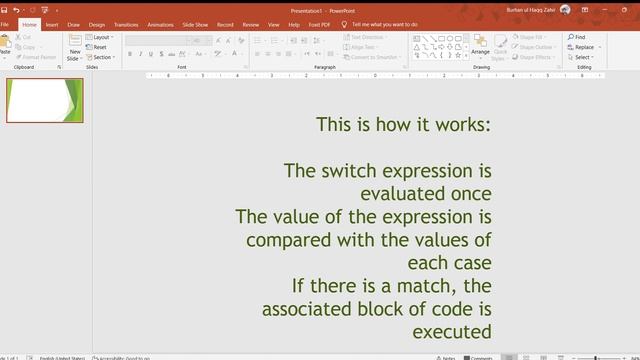Select the Oval shape in gallery

click(x=450, y=39)
